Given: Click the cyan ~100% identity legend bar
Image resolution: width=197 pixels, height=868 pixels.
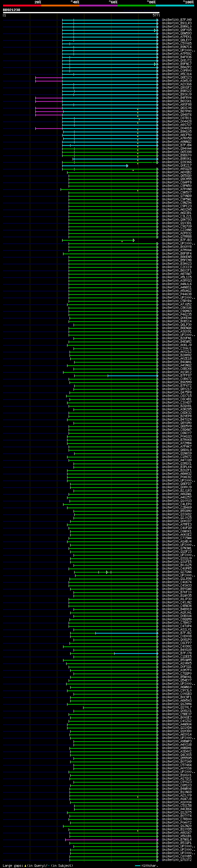Looking at the screenshot, I should [x=175, y=6].
